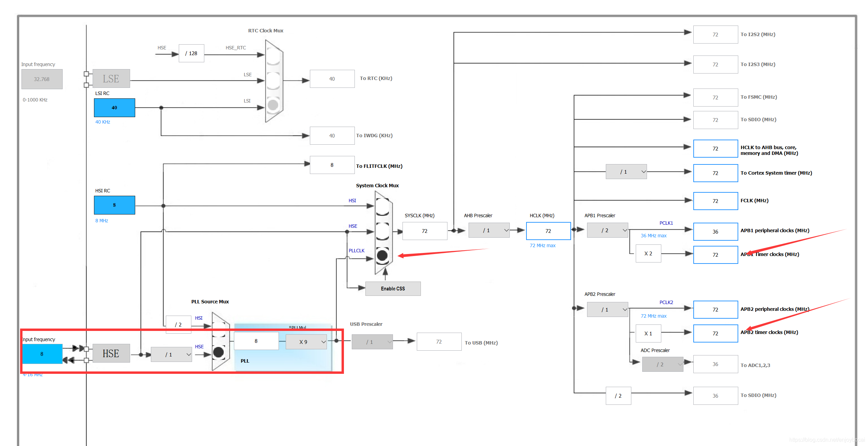The width and height of the screenshot is (868, 446).
Task: Click the To FSMC (MHz) 72 value box
Action: [716, 98]
